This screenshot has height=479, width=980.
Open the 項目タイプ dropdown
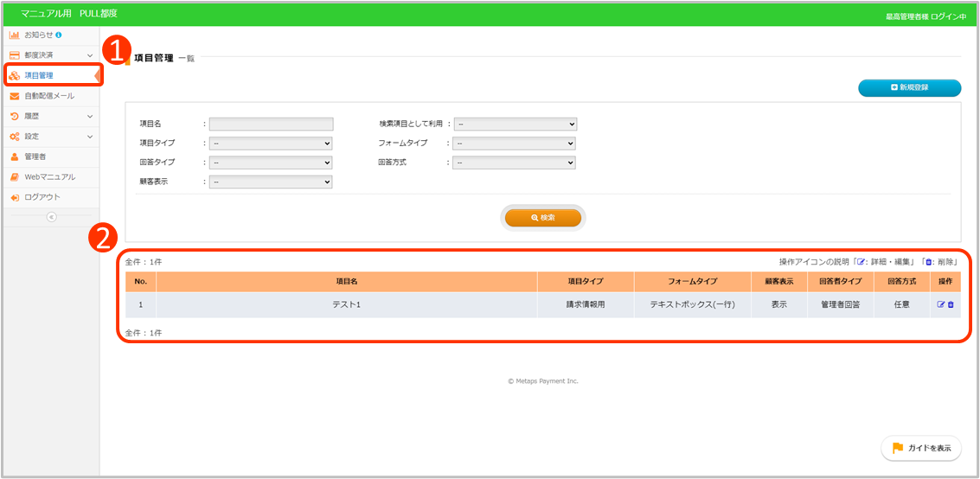tap(271, 144)
